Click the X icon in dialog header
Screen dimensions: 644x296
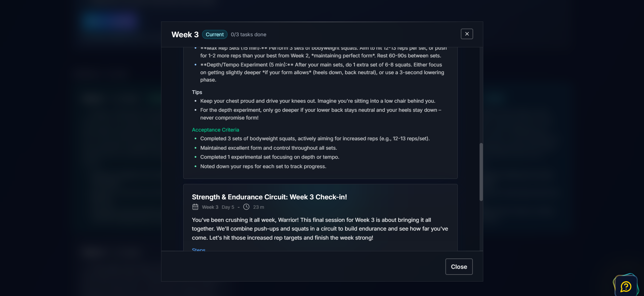point(467,34)
